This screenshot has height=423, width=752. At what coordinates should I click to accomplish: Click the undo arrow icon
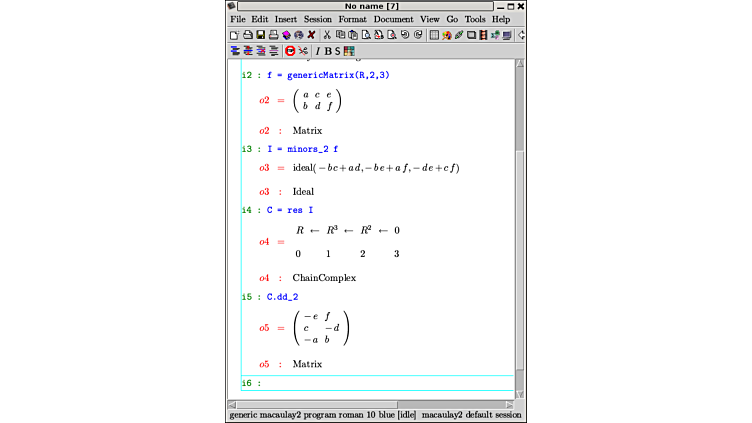pyautogui.click(x=405, y=35)
